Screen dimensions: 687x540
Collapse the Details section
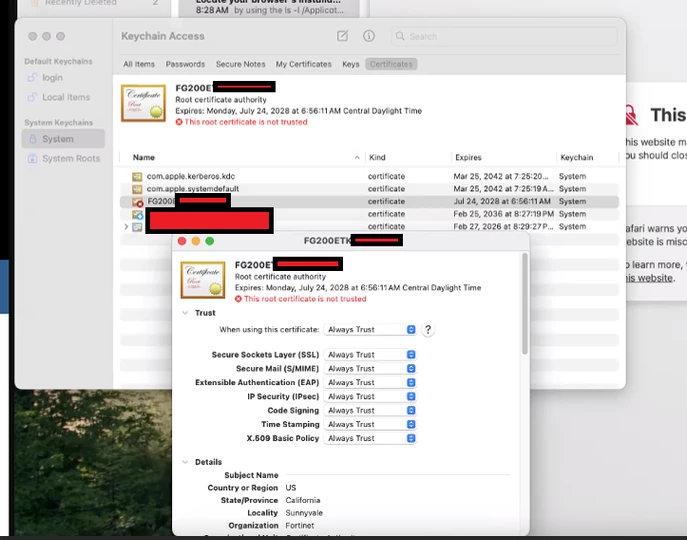pos(185,462)
